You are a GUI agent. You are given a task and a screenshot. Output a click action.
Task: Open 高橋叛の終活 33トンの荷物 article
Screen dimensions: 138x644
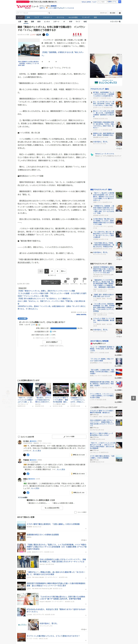tap(43, 535)
